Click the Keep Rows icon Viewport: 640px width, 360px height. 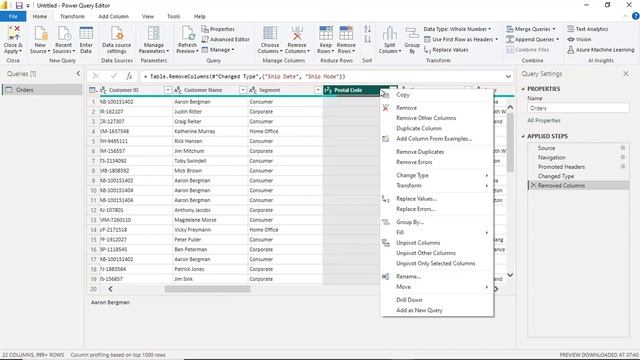pyautogui.click(x=326, y=33)
